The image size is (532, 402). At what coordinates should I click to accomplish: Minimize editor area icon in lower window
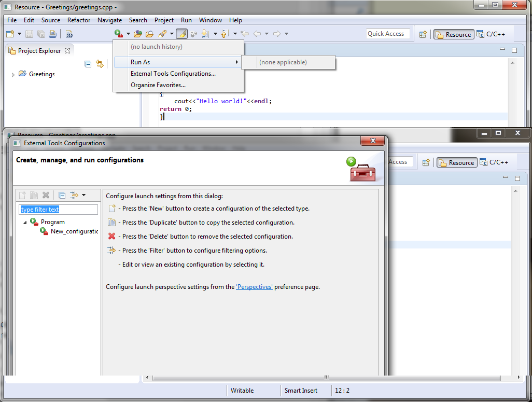pyautogui.click(x=506, y=177)
